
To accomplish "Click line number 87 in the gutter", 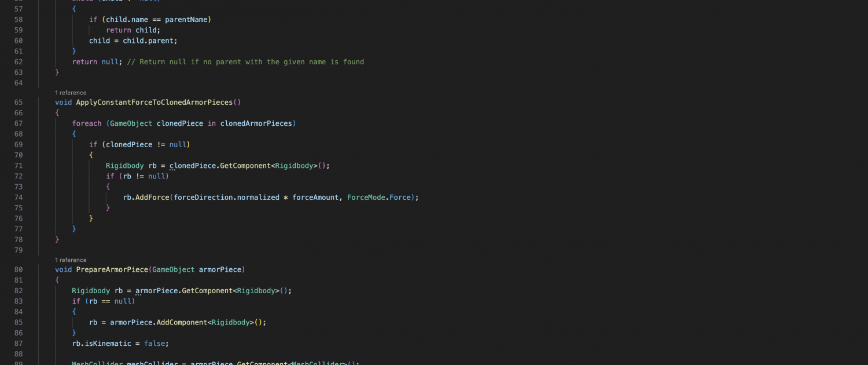I will pyautogui.click(x=18, y=344).
